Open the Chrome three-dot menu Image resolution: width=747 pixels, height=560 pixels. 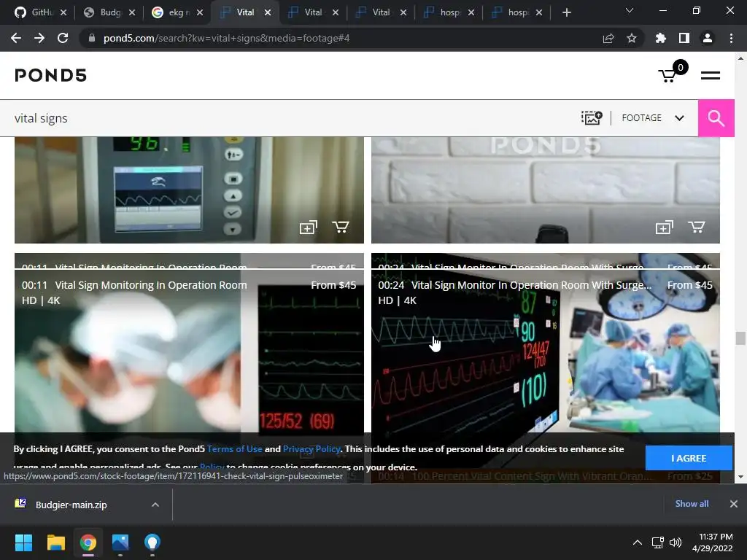731,38
